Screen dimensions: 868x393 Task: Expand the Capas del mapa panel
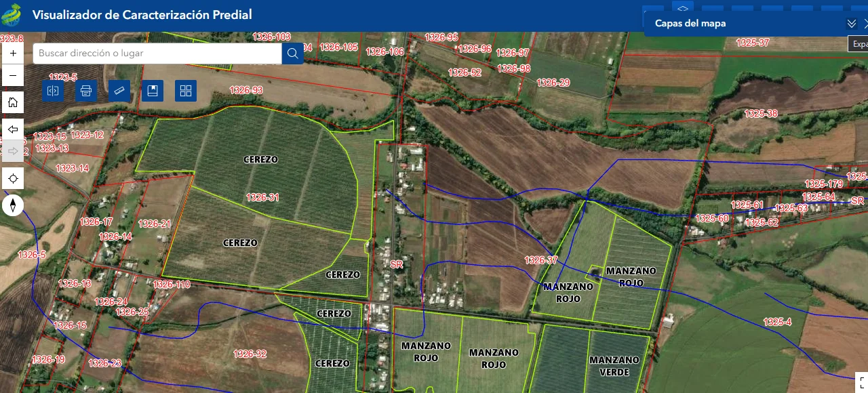coord(852,24)
